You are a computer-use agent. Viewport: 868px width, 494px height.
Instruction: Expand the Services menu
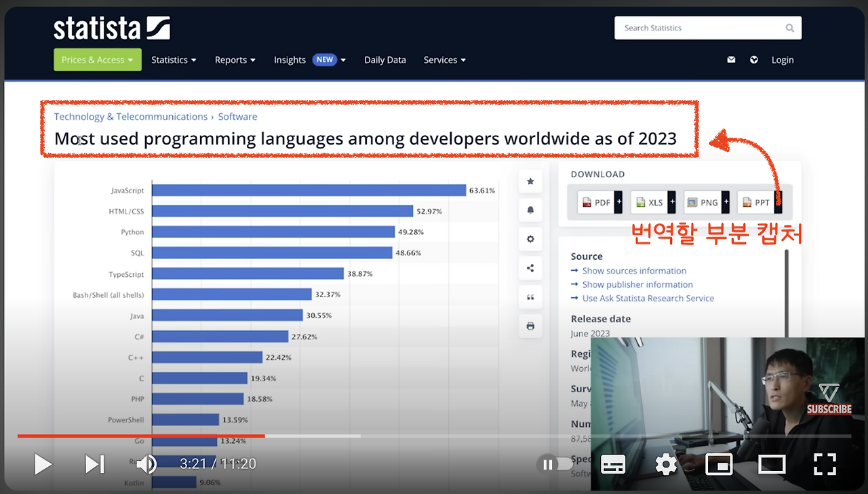coord(445,60)
